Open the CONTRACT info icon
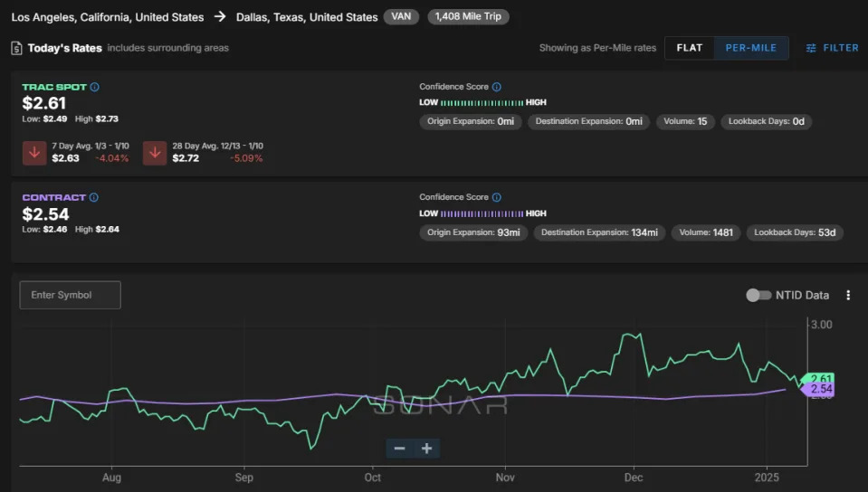Screen dimensions: 868x492 93,197
